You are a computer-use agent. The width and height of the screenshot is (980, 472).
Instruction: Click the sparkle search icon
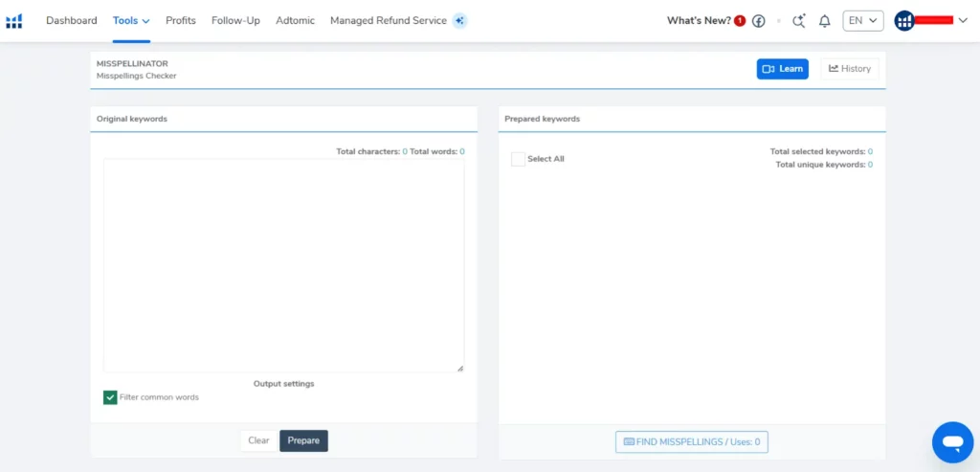(799, 21)
